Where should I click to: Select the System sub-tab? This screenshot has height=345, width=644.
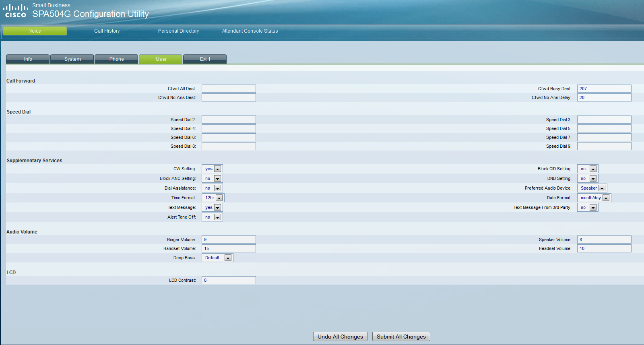click(x=72, y=59)
